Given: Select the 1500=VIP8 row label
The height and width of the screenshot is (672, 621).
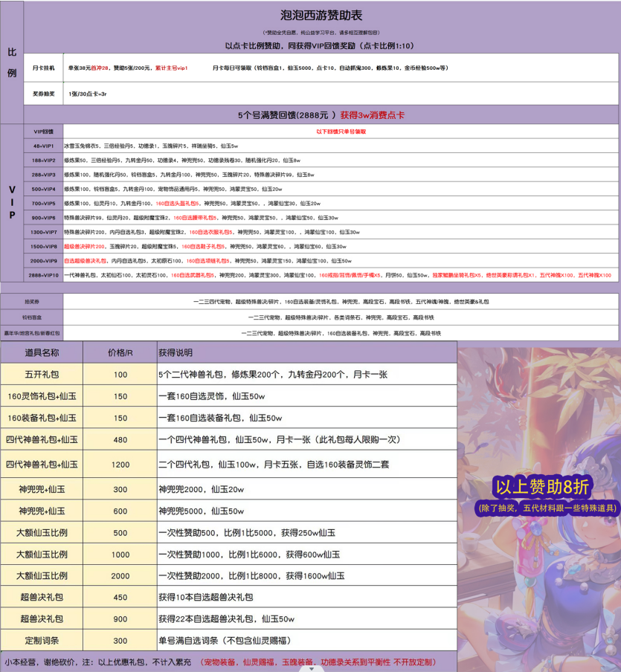Looking at the screenshot, I should pos(44,247).
